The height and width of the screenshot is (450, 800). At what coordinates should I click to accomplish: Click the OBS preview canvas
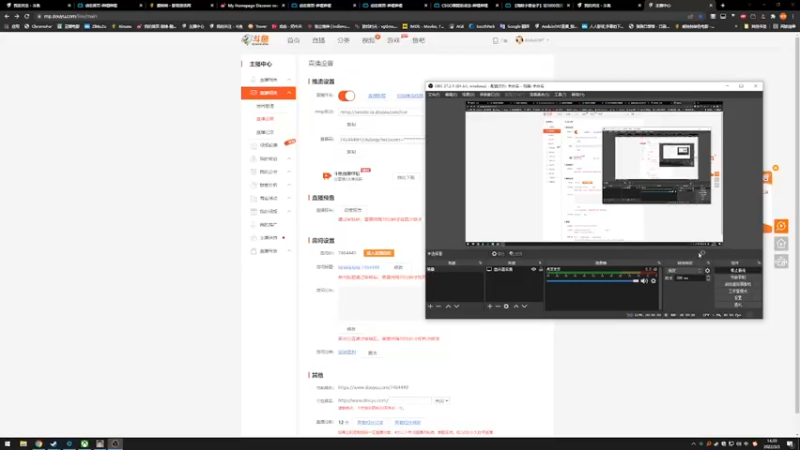[x=594, y=171]
